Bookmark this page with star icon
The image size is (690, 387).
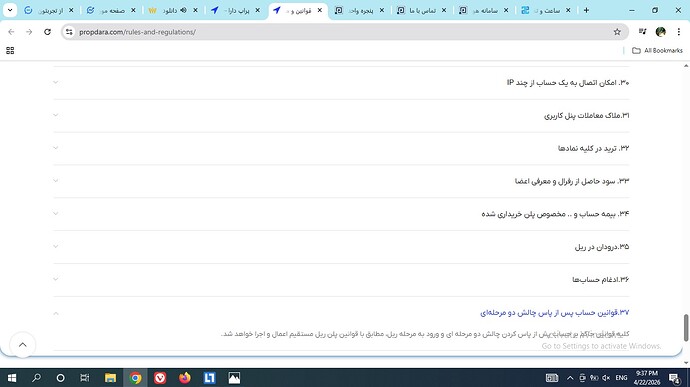617,32
